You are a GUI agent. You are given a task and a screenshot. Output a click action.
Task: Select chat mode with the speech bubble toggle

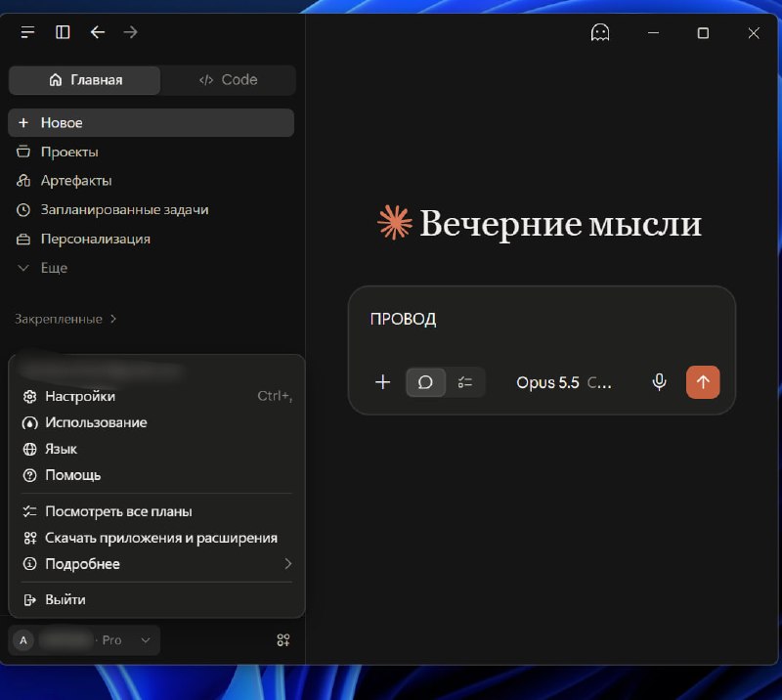(x=425, y=382)
